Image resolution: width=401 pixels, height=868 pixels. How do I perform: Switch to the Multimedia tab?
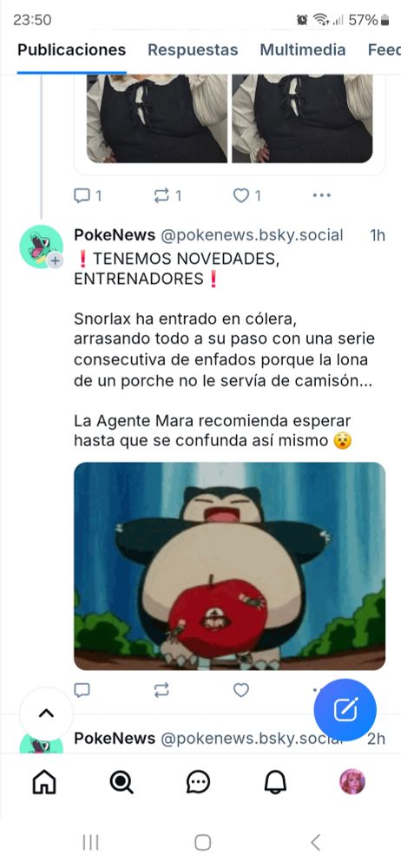303,49
